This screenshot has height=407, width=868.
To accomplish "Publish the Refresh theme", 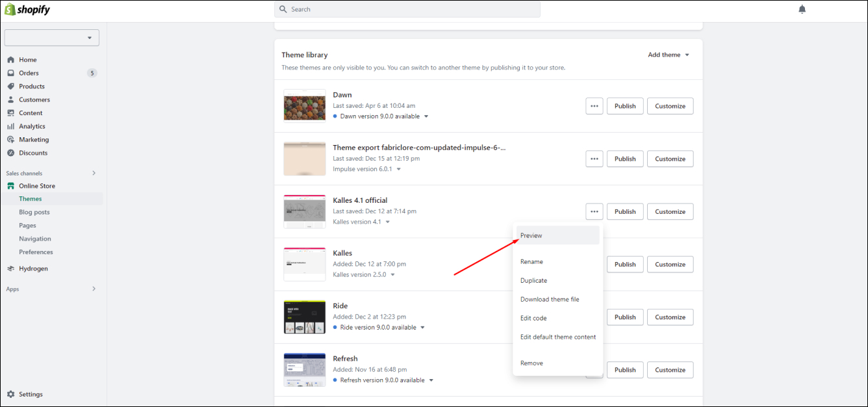I will [625, 369].
